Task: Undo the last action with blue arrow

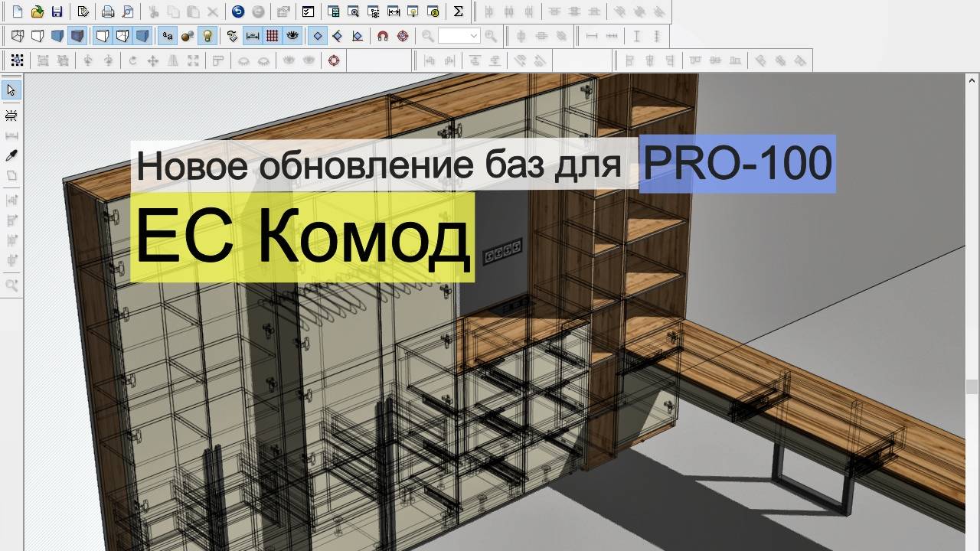Action: click(x=238, y=11)
